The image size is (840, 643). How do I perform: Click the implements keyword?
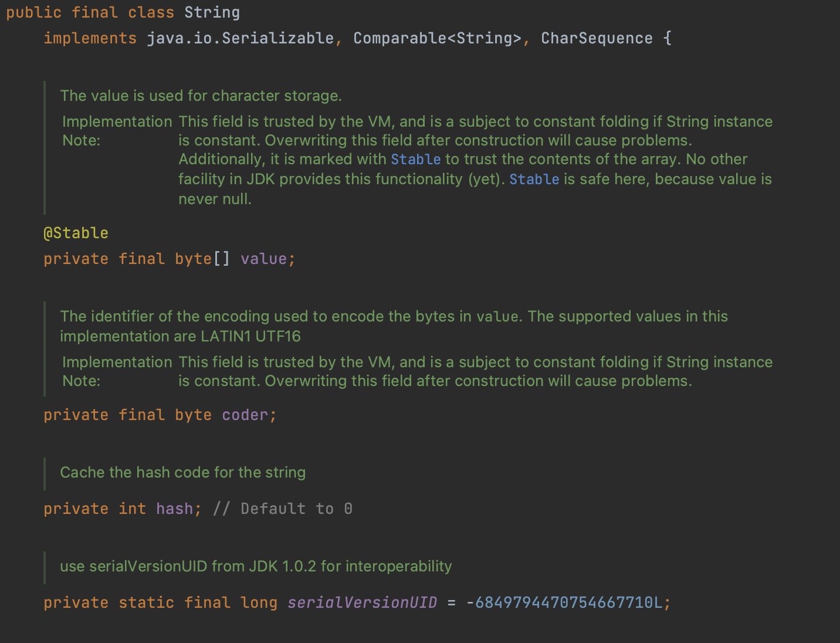89,38
